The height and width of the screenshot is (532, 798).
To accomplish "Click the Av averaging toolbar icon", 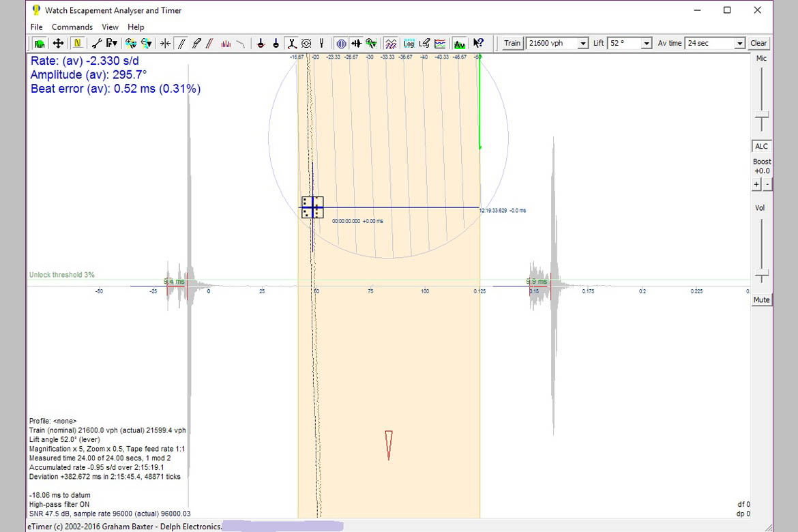I will (x=460, y=44).
